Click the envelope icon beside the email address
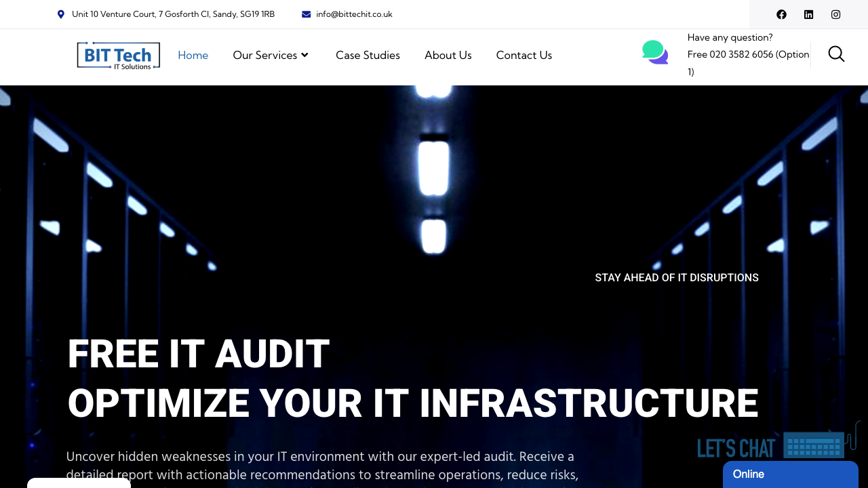Image resolution: width=868 pixels, height=488 pixels. [305, 14]
